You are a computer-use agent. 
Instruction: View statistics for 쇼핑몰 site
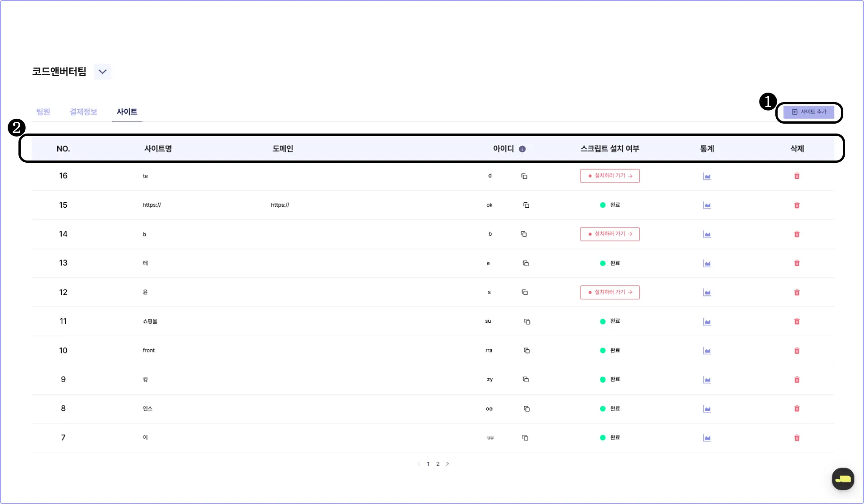[x=707, y=321]
